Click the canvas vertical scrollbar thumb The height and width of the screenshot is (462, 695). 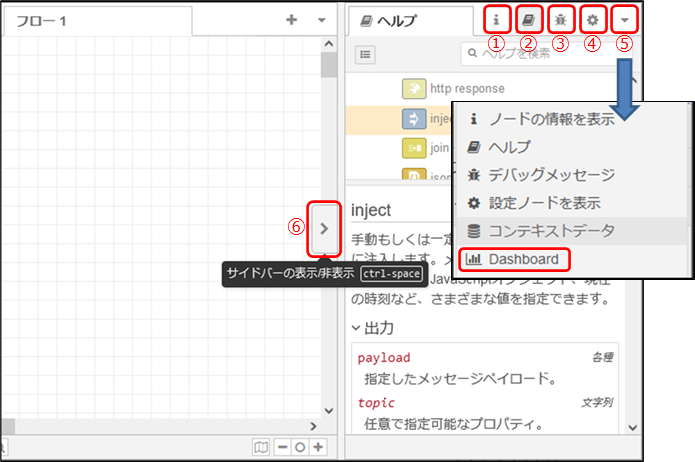pyautogui.click(x=328, y=65)
